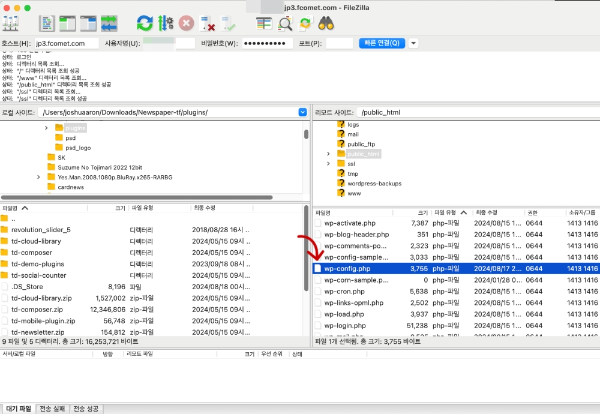The image size is (600, 414).
Task: Select the td-composer.zip file
Action: [x=152, y=310]
